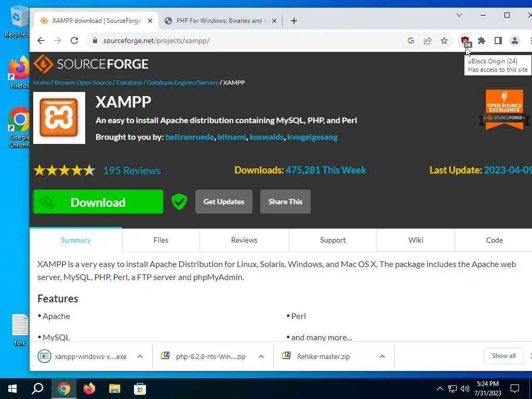Open the tab search chevron
Image resolution: width=532 pixels, height=399 pixels.
coord(459,15)
